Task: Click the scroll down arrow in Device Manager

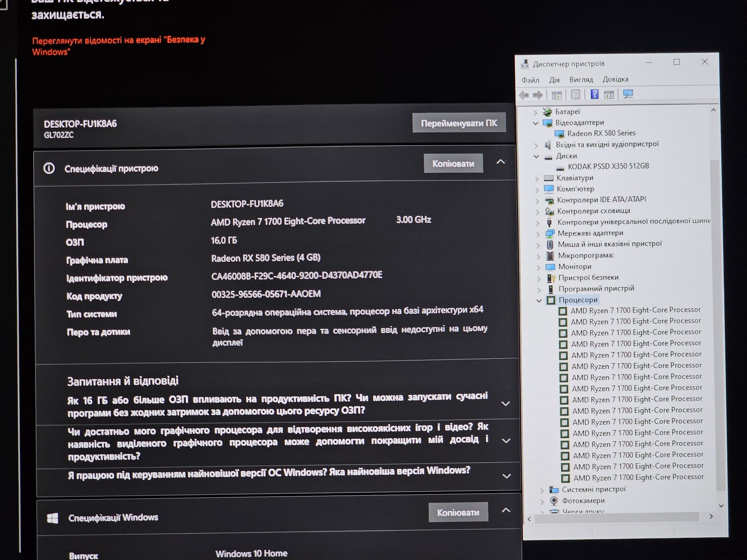Action: [721, 506]
